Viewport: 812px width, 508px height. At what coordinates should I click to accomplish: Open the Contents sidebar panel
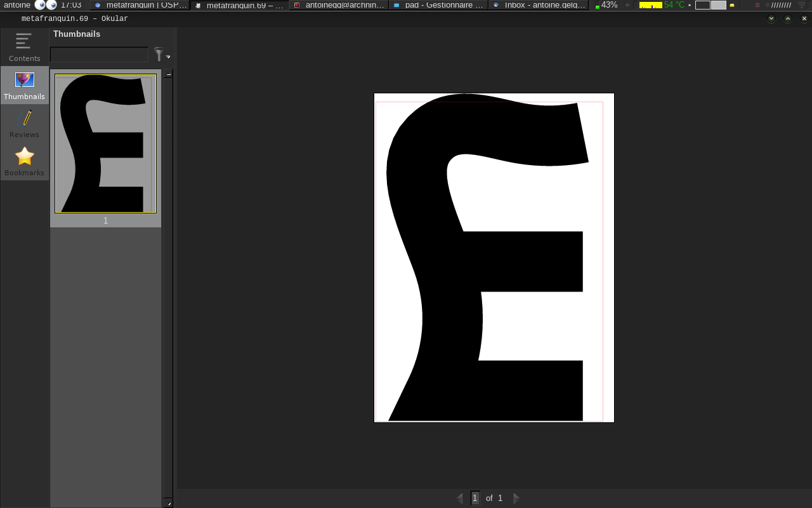[x=24, y=47]
